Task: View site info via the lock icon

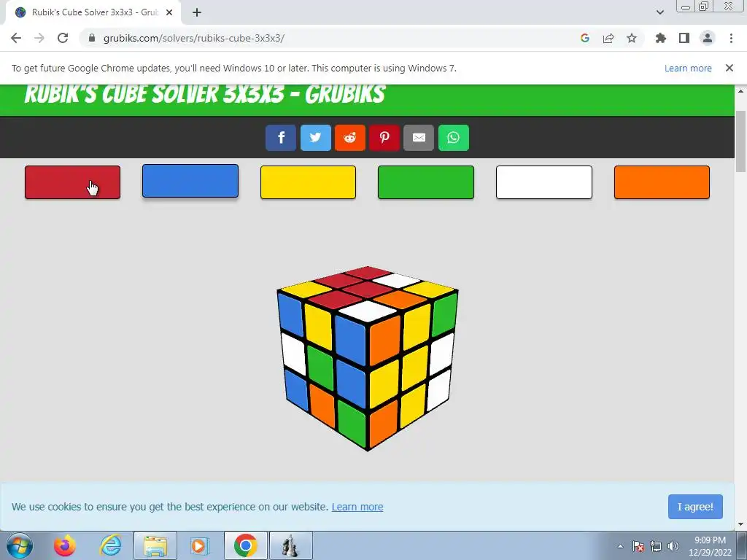Action: click(92, 38)
